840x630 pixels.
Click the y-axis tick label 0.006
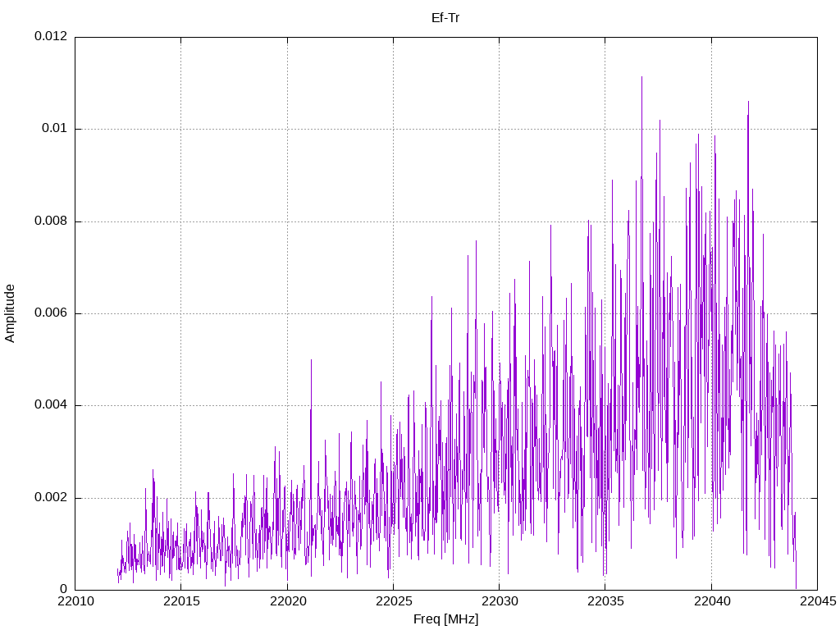[x=51, y=313]
